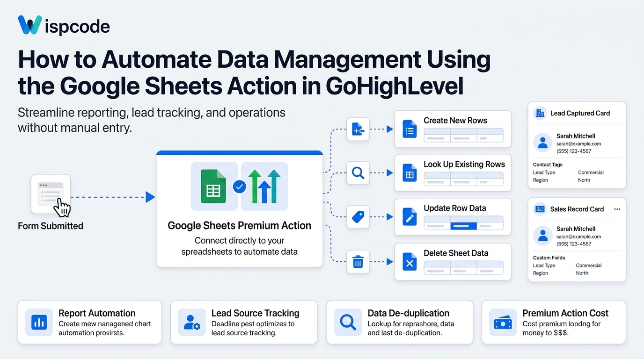644x359 pixels.
Task: Click the Data De-duplication heading
Action: (x=408, y=313)
